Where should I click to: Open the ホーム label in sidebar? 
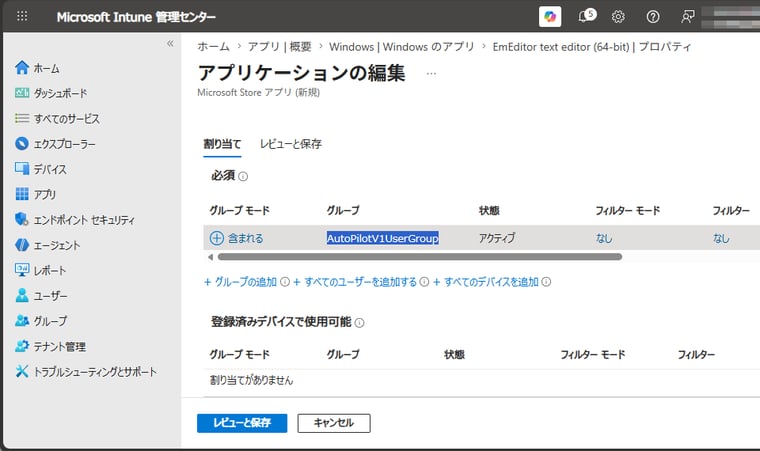point(47,68)
